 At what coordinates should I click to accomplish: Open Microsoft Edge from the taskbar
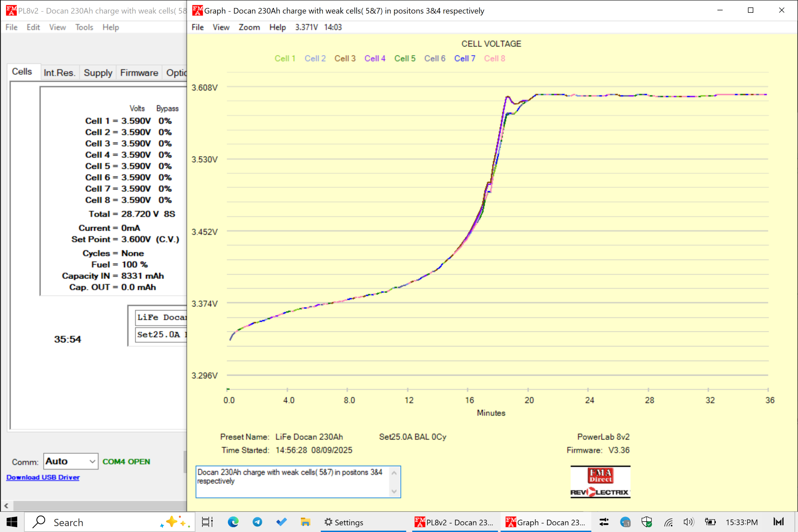pos(233,522)
